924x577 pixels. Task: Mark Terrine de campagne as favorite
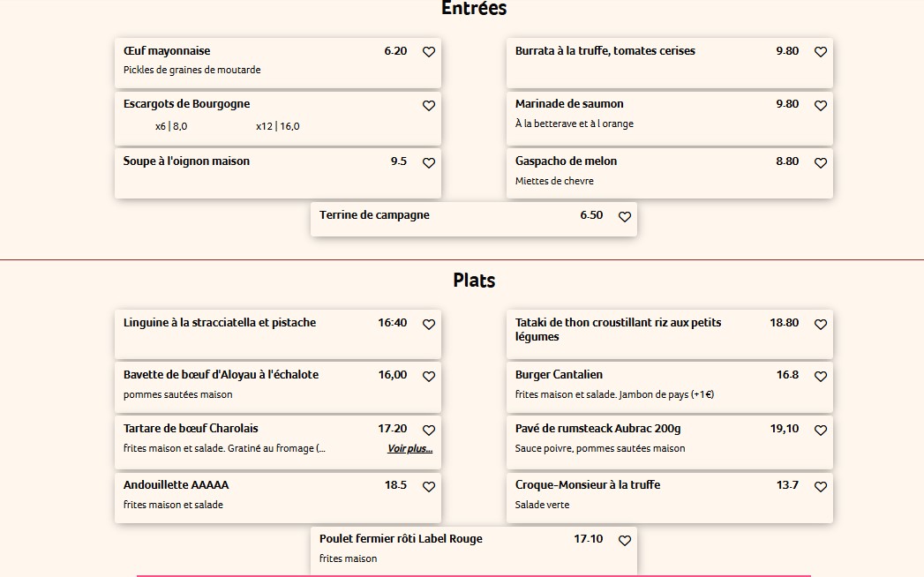point(625,217)
